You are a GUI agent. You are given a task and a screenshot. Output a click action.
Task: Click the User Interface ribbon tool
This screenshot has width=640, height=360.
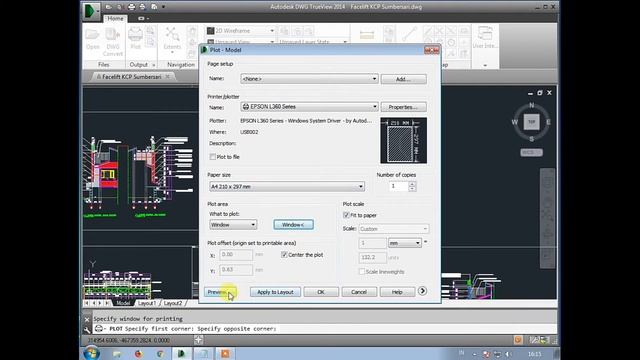point(485,38)
